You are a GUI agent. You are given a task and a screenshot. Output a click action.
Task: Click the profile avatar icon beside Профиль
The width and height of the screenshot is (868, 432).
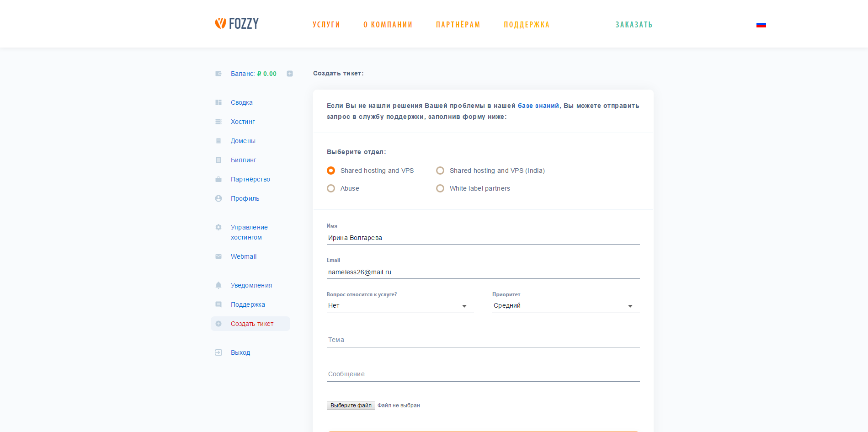[x=218, y=198]
